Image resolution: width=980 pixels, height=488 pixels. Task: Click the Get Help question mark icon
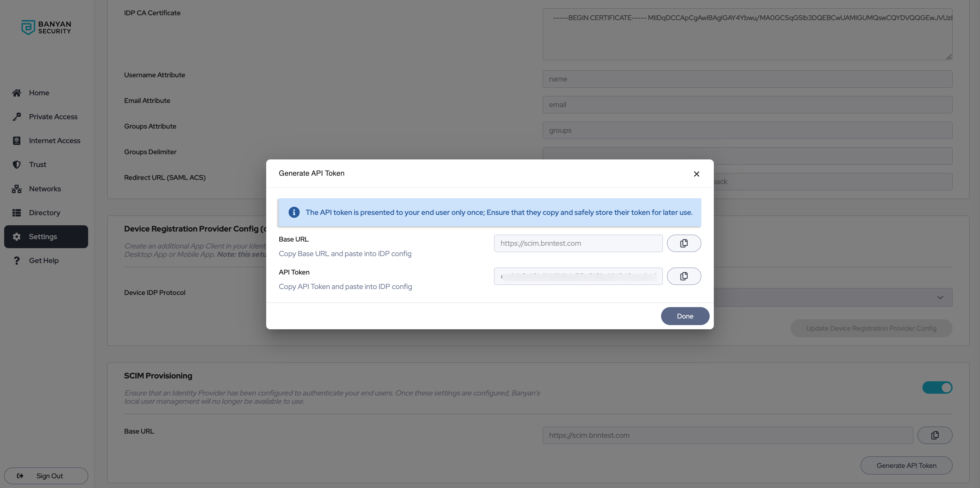pos(16,261)
